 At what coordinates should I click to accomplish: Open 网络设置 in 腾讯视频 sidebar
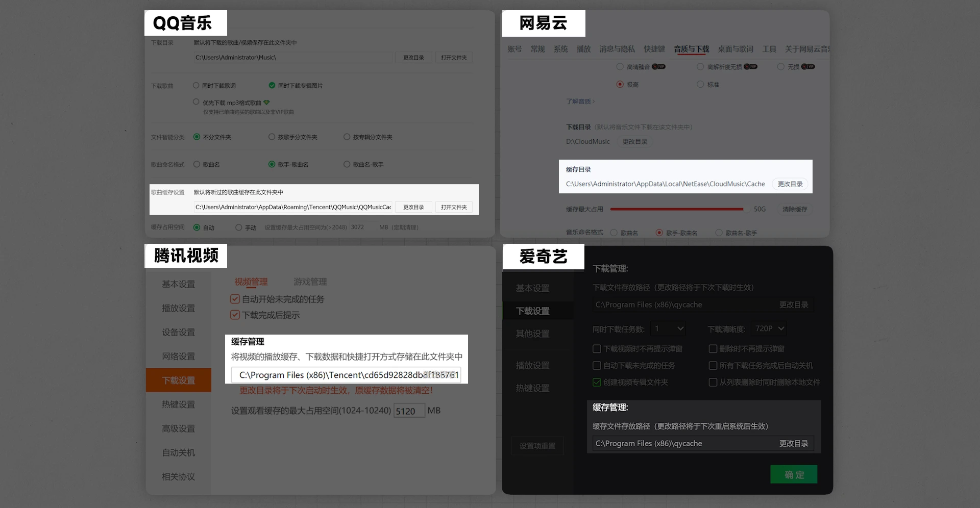(179, 356)
